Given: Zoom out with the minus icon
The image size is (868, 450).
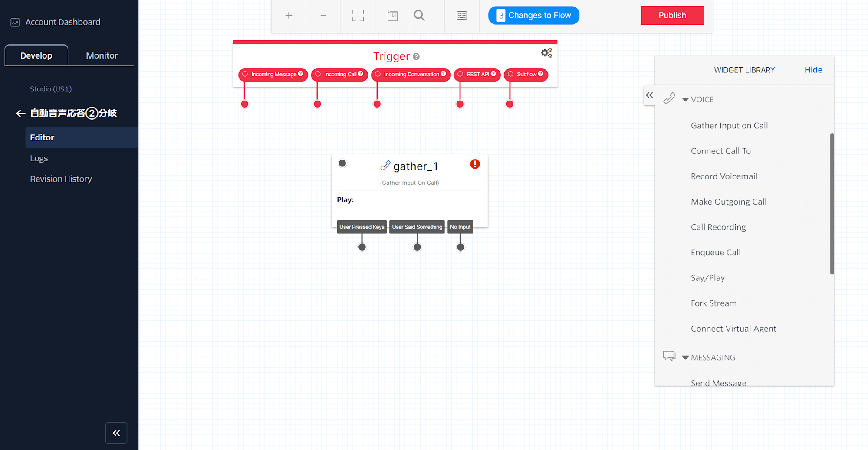Looking at the screenshot, I should click(323, 16).
